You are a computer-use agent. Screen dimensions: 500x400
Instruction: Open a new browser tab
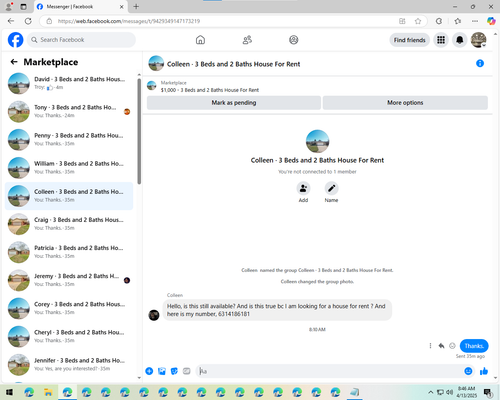pyautogui.click(x=136, y=6)
